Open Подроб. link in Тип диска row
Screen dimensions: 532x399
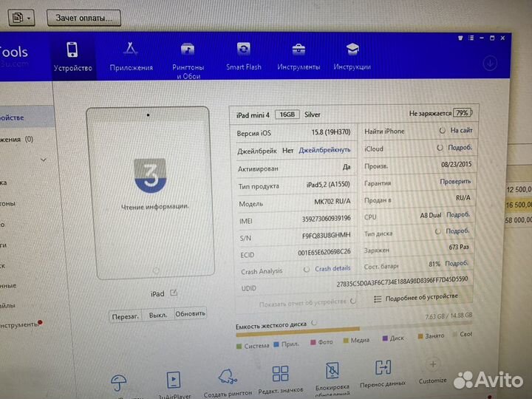[x=457, y=231]
